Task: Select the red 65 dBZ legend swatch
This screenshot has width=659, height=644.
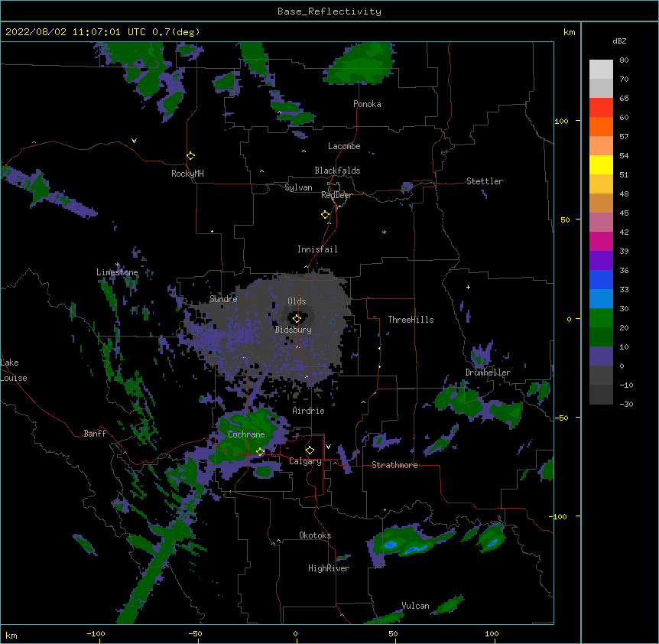Action: pyautogui.click(x=601, y=107)
